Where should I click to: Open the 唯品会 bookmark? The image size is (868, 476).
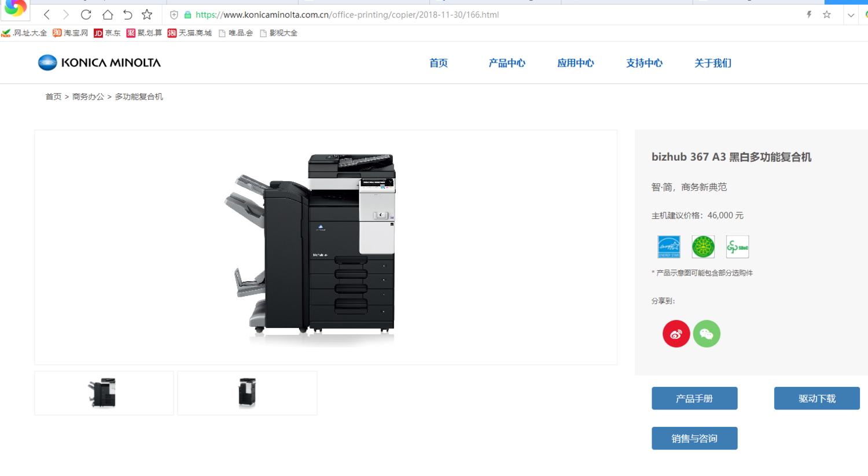(x=236, y=33)
